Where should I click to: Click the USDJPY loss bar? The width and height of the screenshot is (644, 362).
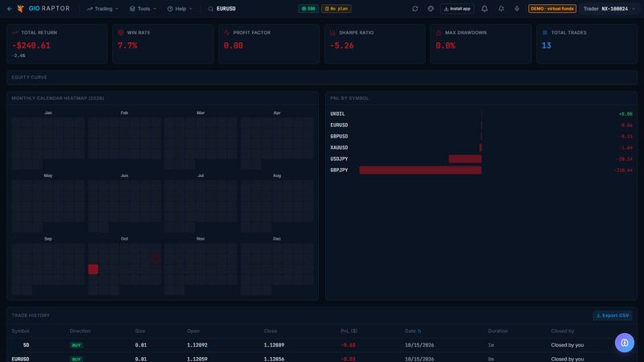(465, 158)
